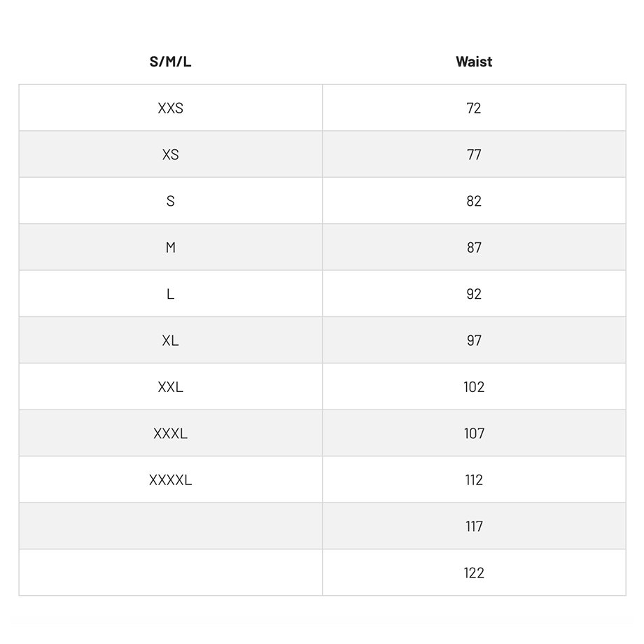The image size is (644, 644).
Task: Select the XXXXL size cell
Action: coord(170,479)
